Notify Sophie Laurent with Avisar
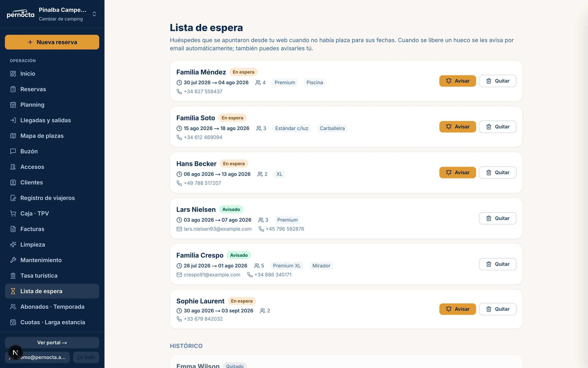Viewport: 588px width, 368px height. [x=458, y=309]
